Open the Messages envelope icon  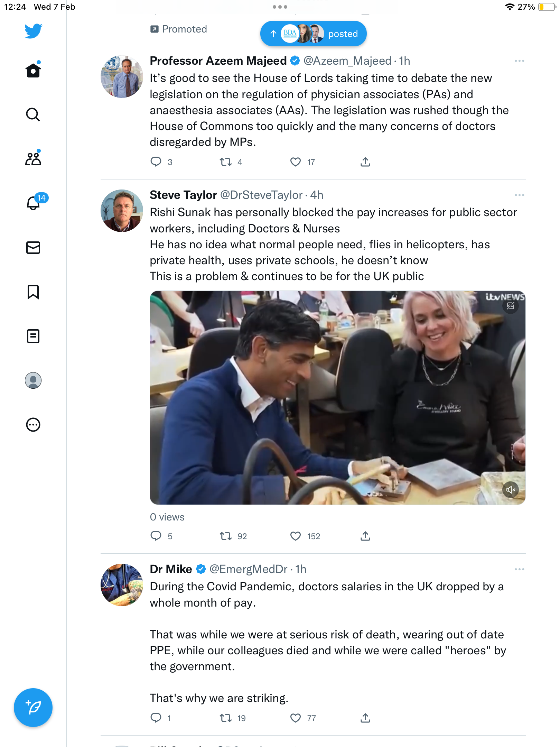point(33,247)
